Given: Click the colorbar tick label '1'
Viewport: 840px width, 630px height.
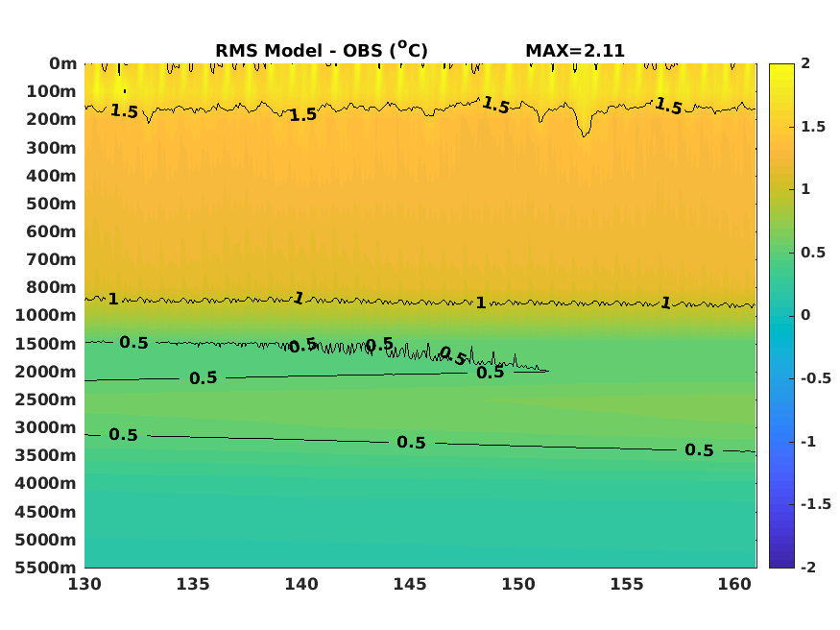Looking at the screenshot, I should click(805, 189).
